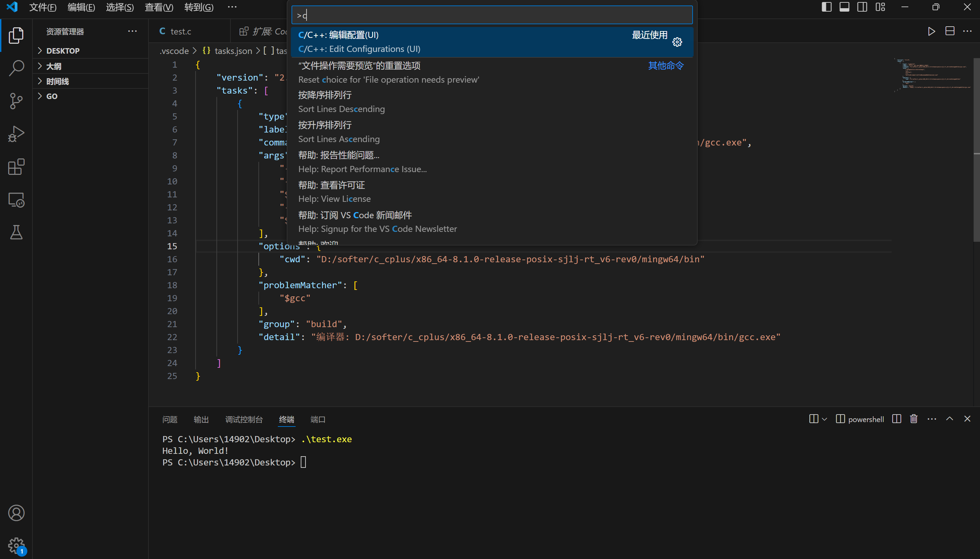Open the 查看(V) menu
This screenshot has width=980, height=559.
pyautogui.click(x=159, y=7)
